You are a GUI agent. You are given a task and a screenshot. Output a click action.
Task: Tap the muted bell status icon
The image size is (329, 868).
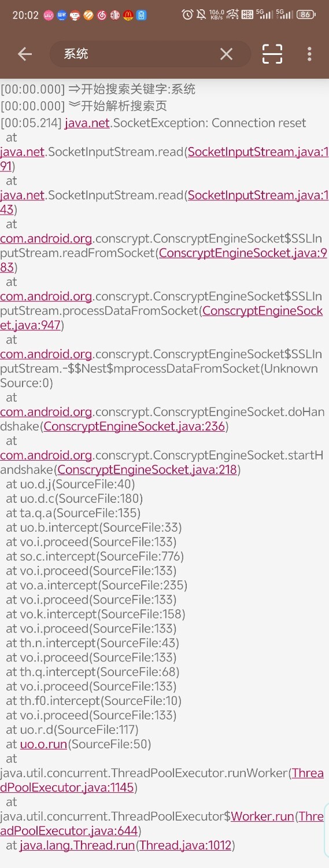click(201, 14)
